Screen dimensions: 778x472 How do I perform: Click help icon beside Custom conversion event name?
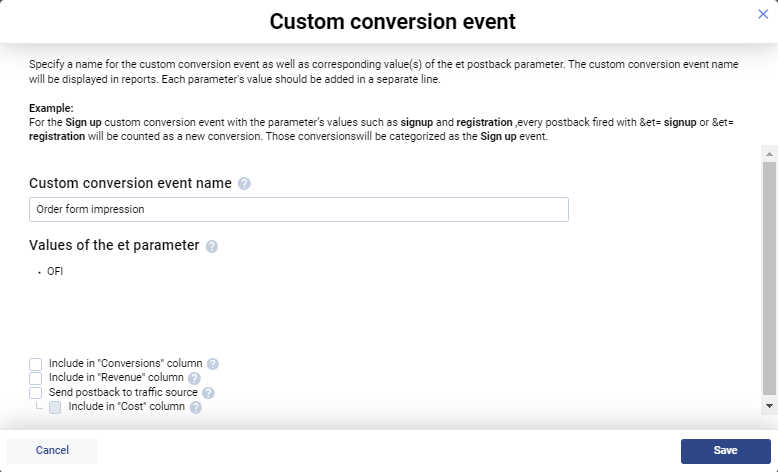tap(244, 184)
